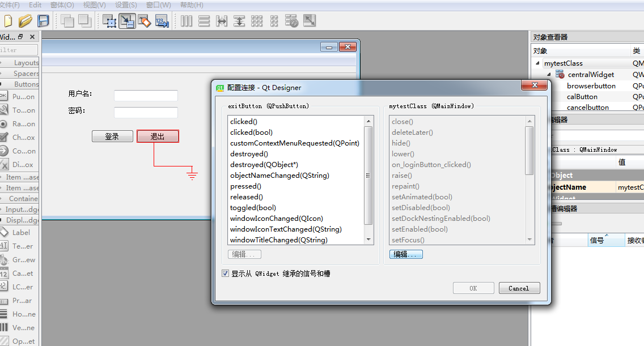The height and width of the screenshot is (346, 644).
Task: Open the 视图(V) menu
Action: click(95, 5)
